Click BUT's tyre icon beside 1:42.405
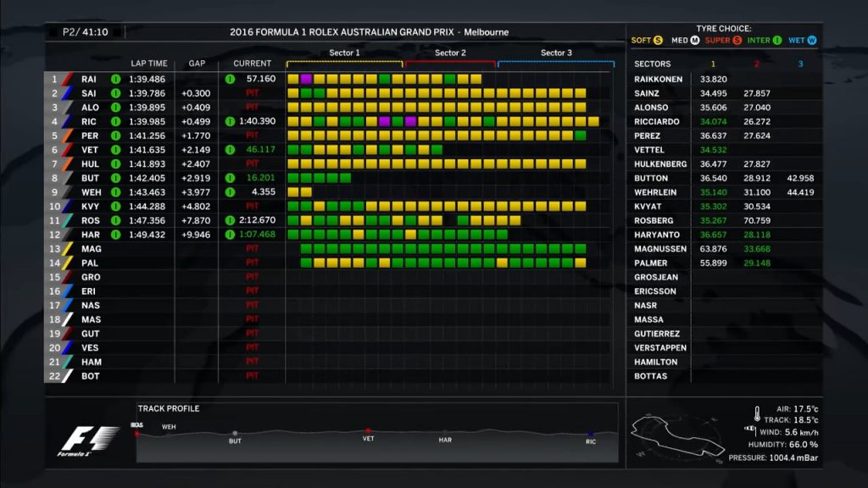The image size is (868, 488). (115, 178)
